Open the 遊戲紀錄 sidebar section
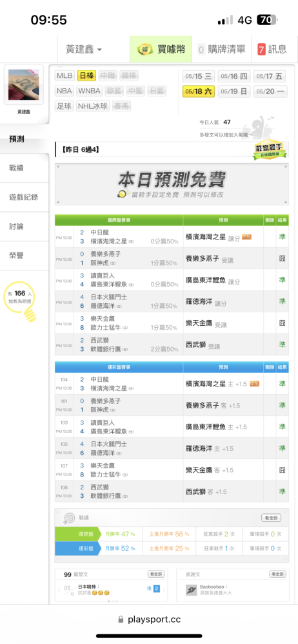Viewport: 298px width, 644px height. (x=25, y=197)
